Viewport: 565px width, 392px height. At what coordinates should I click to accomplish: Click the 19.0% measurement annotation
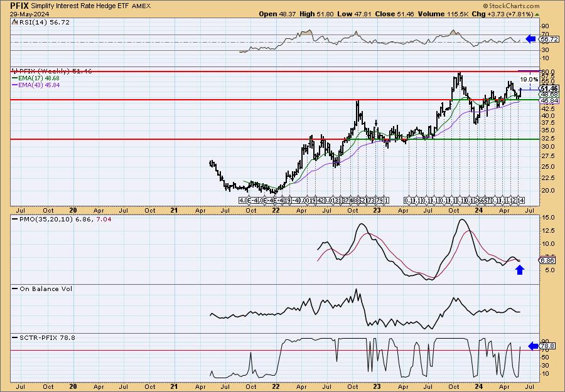click(529, 79)
